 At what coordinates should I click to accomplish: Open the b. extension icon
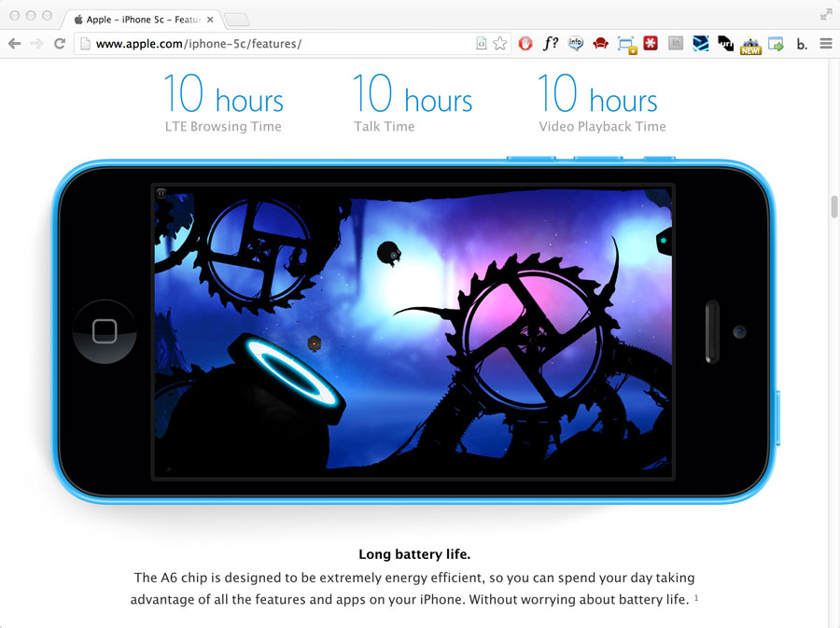(x=802, y=44)
